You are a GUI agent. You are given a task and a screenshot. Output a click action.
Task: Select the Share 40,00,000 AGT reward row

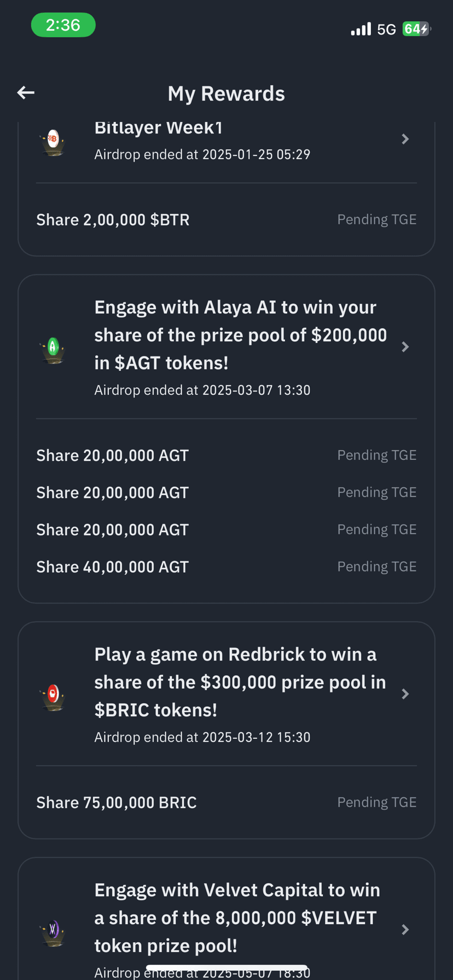pyautogui.click(x=226, y=567)
